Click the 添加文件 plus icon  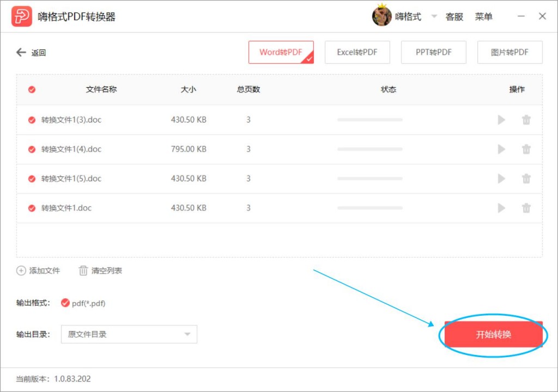click(20, 271)
